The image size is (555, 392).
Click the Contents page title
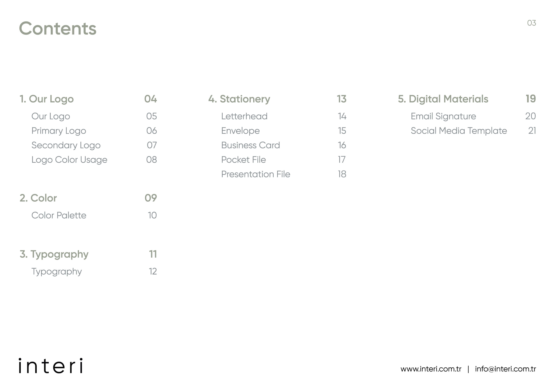click(58, 28)
